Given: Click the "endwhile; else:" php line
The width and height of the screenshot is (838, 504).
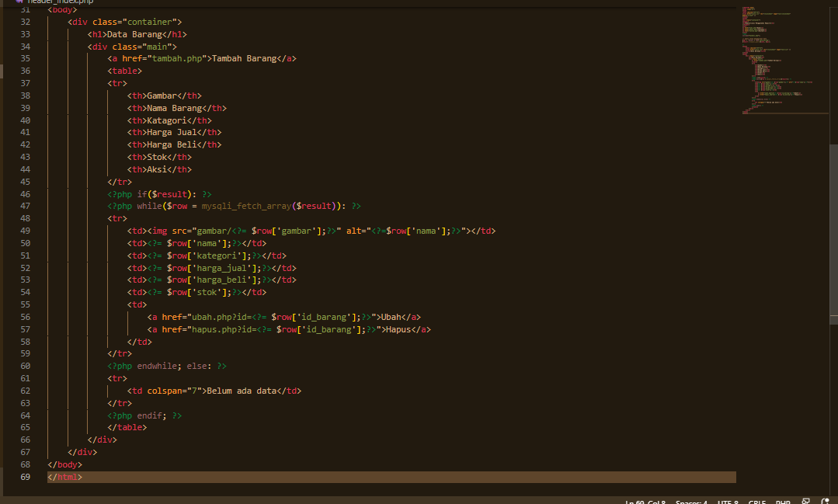Looking at the screenshot, I should coord(167,366).
